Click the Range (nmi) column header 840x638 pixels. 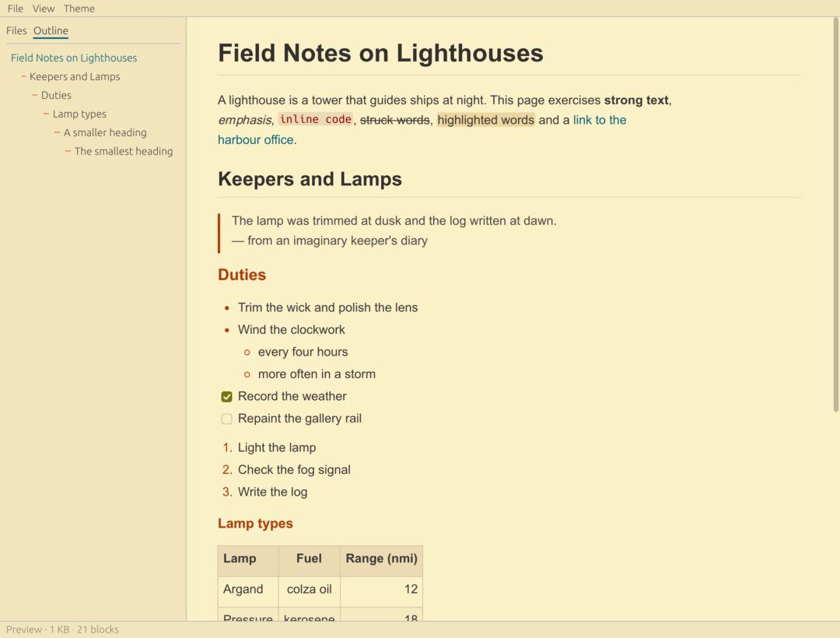(x=381, y=561)
